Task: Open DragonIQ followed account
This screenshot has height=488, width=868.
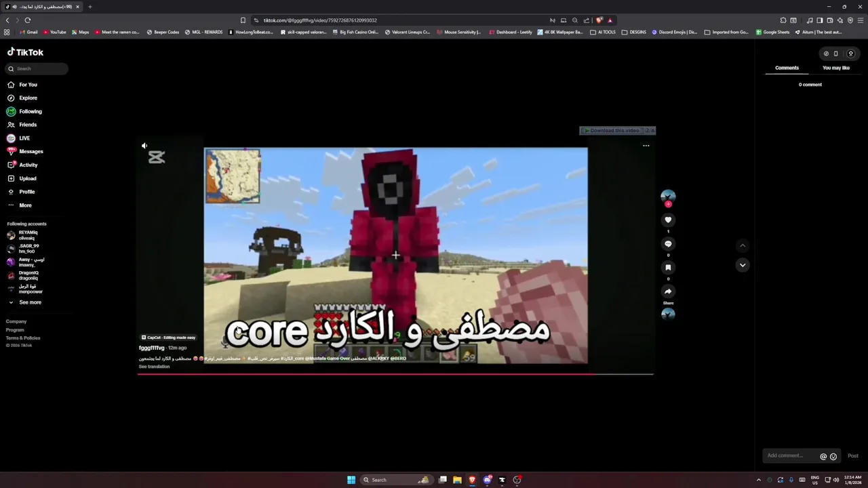Action: tap(23, 275)
